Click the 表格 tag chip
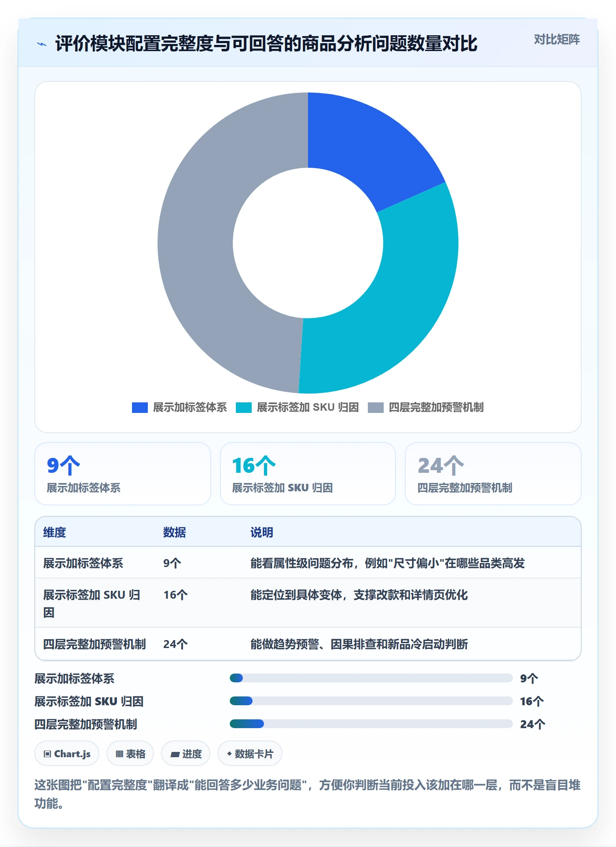616x847 pixels. coord(130,754)
